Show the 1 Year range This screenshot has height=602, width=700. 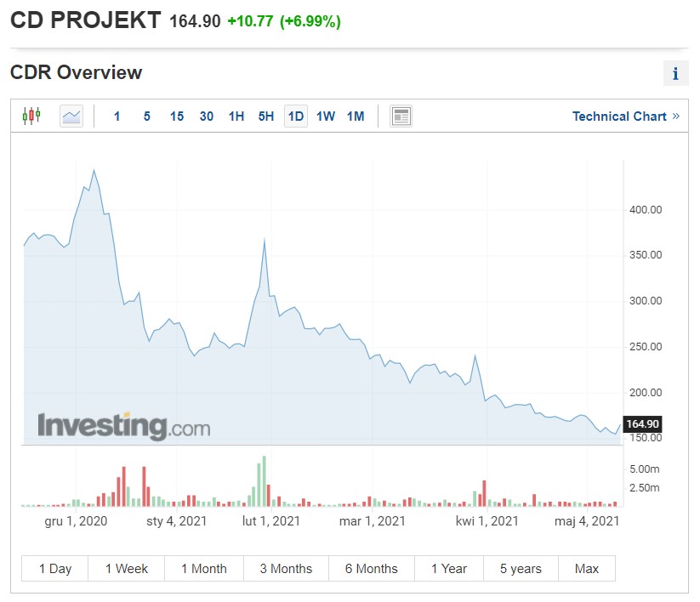(x=449, y=569)
